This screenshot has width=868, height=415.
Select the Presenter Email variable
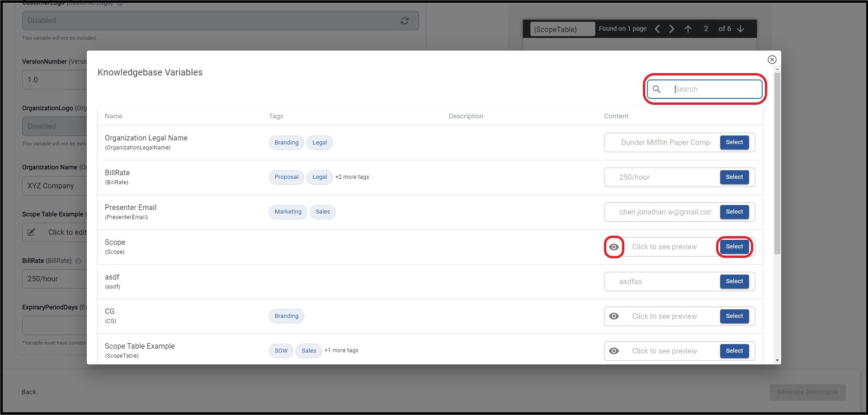734,212
